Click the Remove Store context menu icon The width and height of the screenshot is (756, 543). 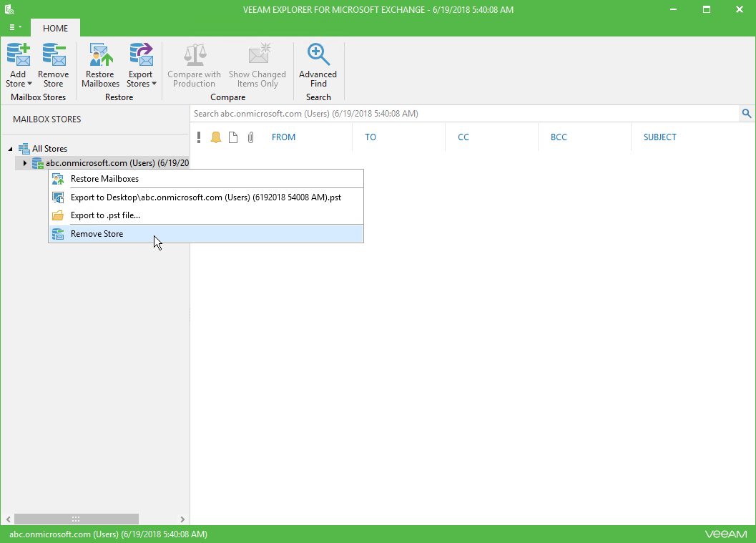click(58, 234)
